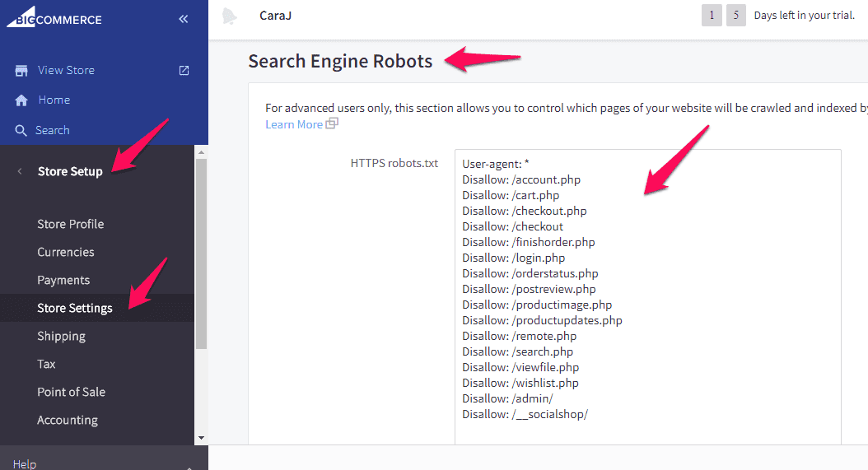Click the 'Disallow: /account.php' line

click(x=521, y=180)
